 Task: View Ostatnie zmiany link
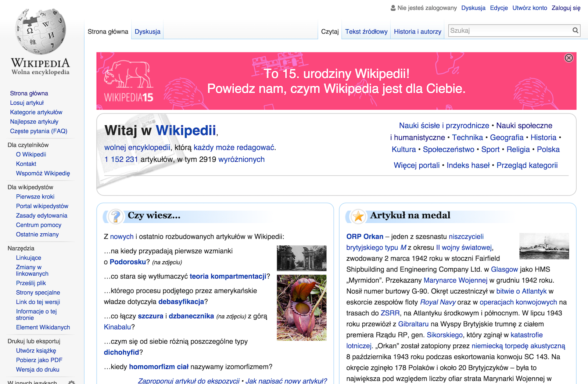tap(37, 234)
